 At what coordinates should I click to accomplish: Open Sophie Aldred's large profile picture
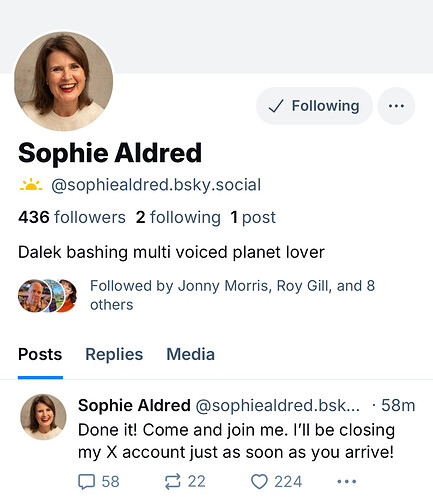click(64, 81)
